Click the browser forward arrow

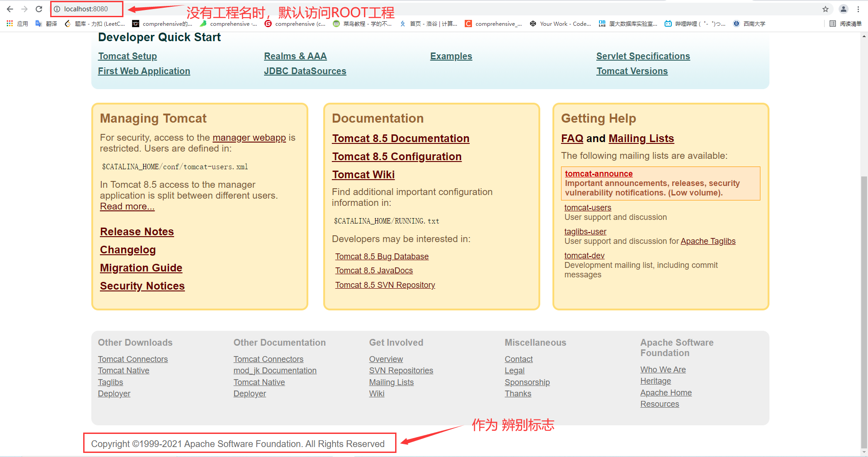[24, 9]
